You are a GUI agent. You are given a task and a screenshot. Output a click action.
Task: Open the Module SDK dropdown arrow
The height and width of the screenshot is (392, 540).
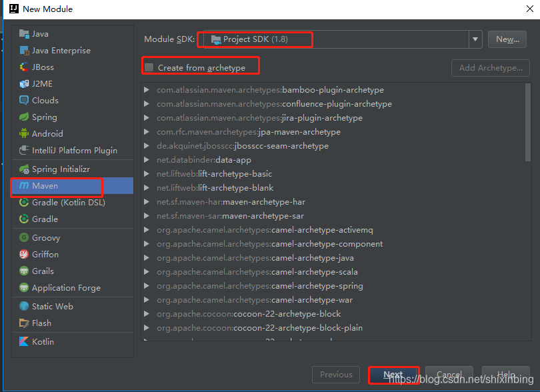point(475,39)
